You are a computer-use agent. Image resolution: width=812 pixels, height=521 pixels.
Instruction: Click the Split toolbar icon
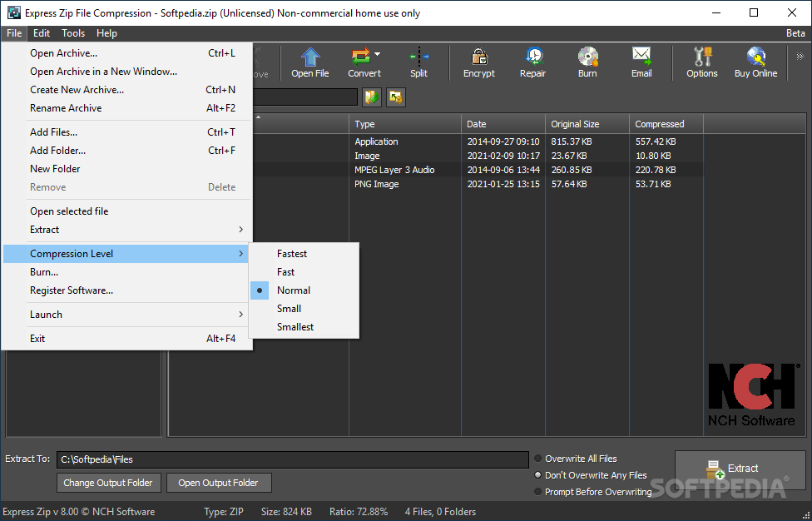418,62
